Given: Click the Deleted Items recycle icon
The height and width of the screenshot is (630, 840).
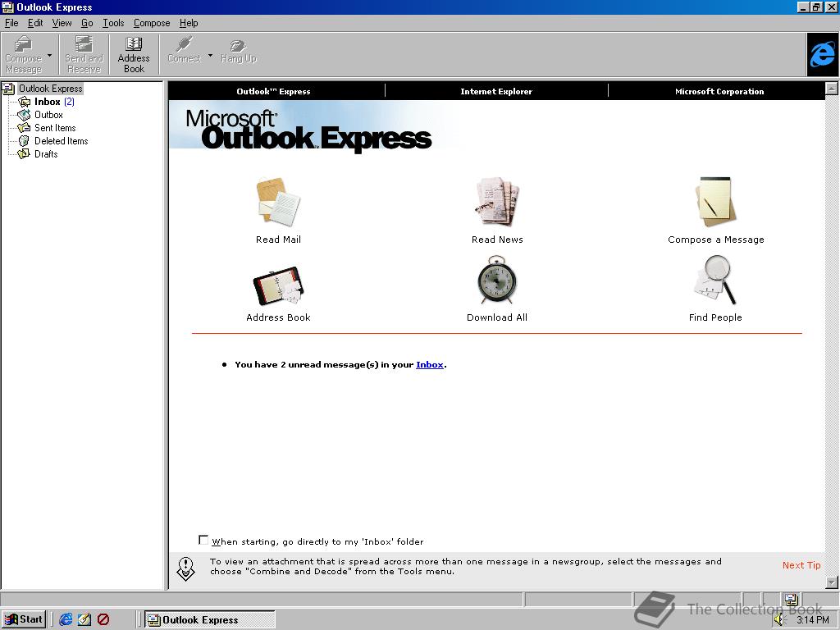Looking at the screenshot, I should click(24, 141).
